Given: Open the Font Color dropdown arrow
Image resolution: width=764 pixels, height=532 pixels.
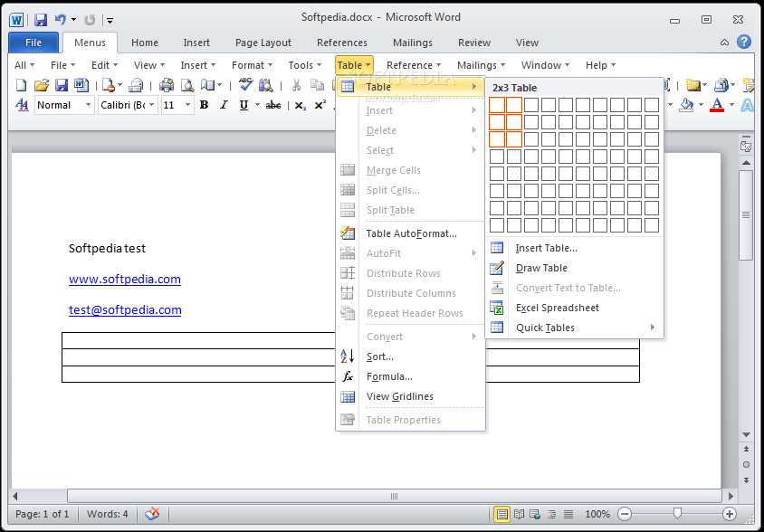Looking at the screenshot, I should (x=731, y=105).
